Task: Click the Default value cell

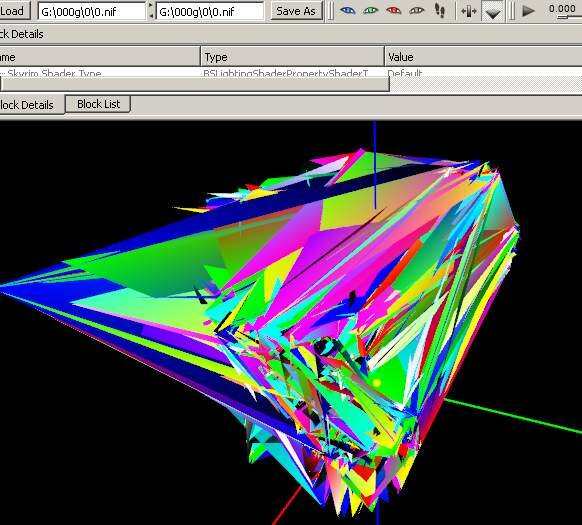Action: [x=405, y=73]
